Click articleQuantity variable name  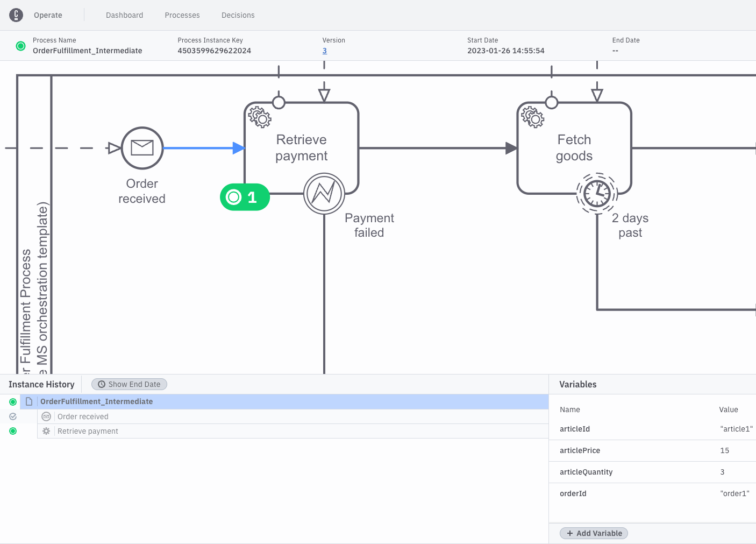[586, 472]
